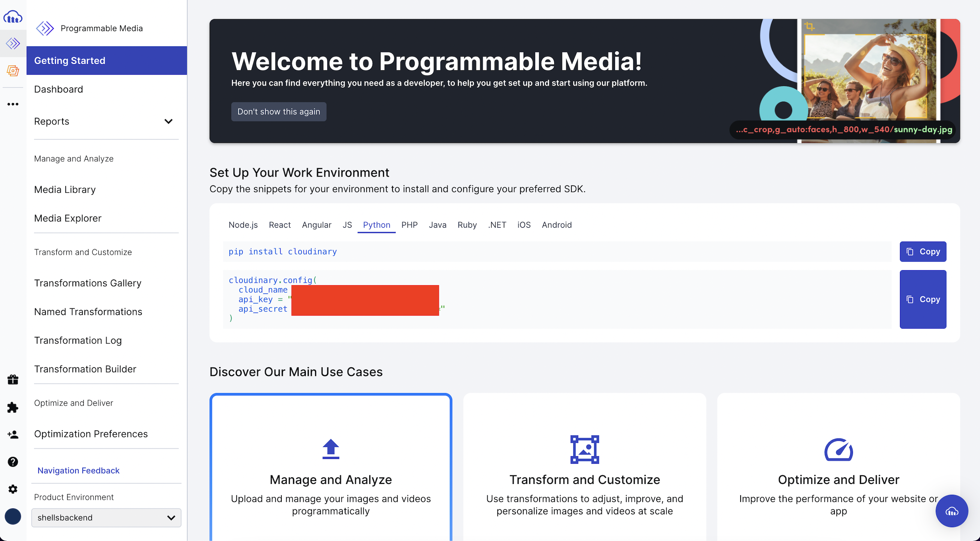Switch to the iOS SDK tab
The image size is (980, 541).
pyautogui.click(x=524, y=225)
